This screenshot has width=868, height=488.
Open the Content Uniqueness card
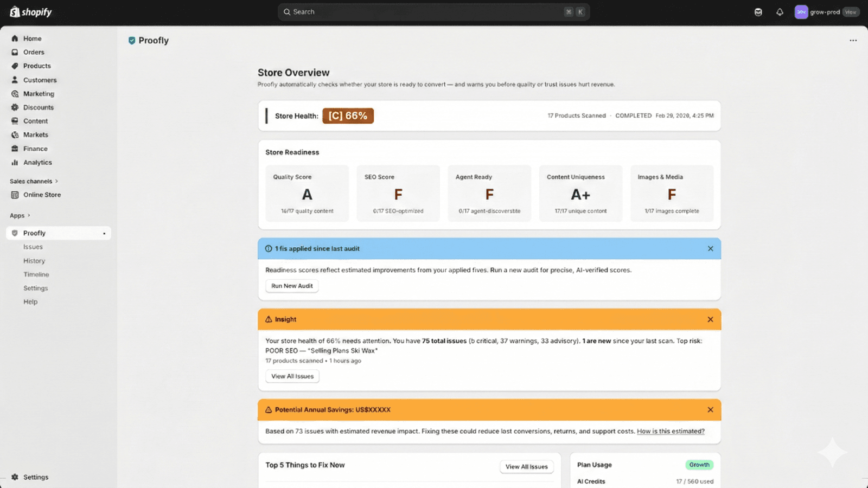[580, 194]
